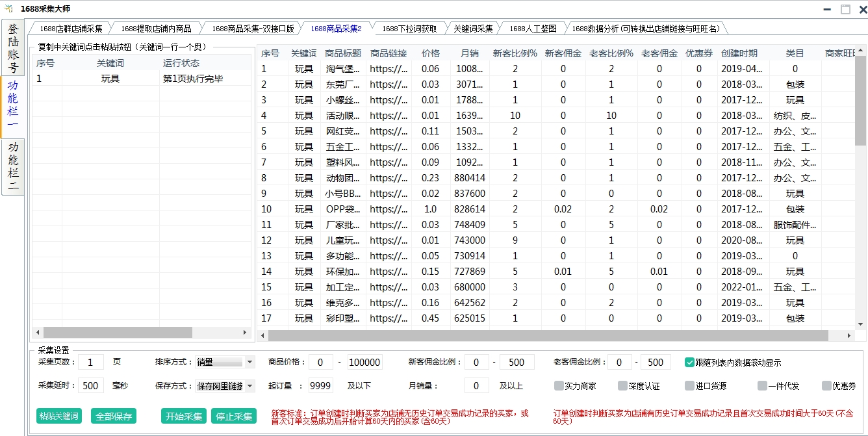Focus the 采集页数 input field

click(91, 362)
